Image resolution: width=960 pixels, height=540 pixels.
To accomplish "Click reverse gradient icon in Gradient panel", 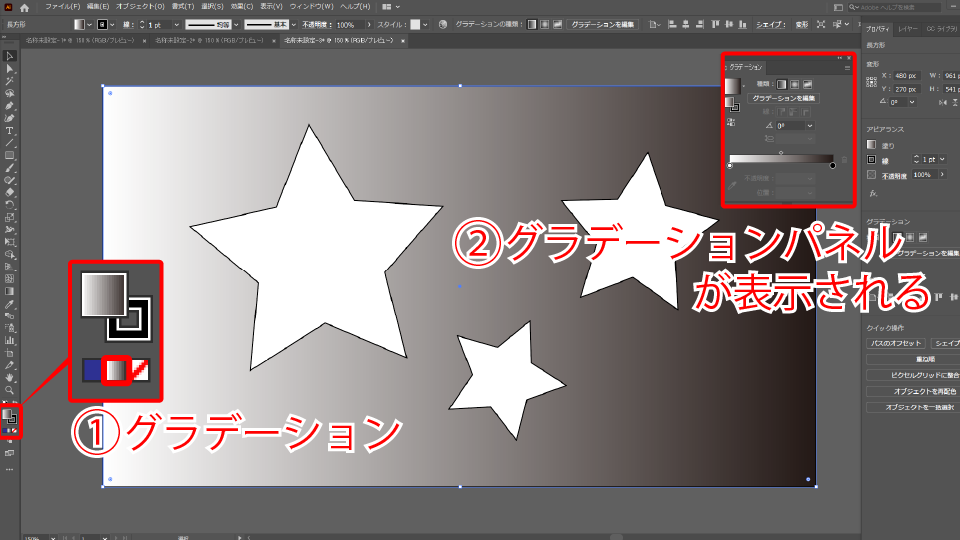I will click(x=731, y=122).
